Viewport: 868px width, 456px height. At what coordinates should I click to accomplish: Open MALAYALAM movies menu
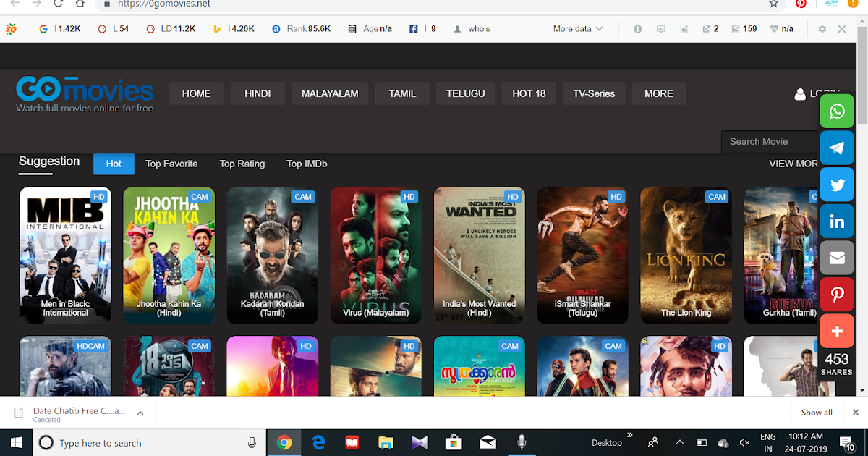330,93
